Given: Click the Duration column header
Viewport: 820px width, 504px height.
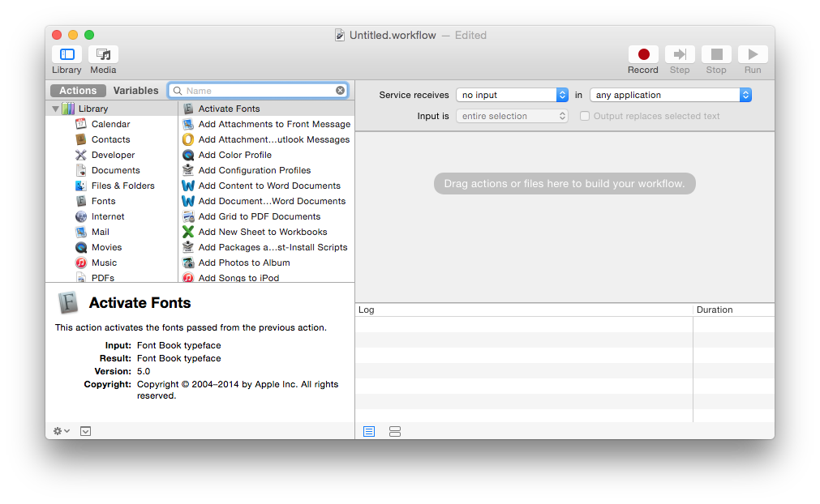Looking at the screenshot, I should tap(734, 310).
